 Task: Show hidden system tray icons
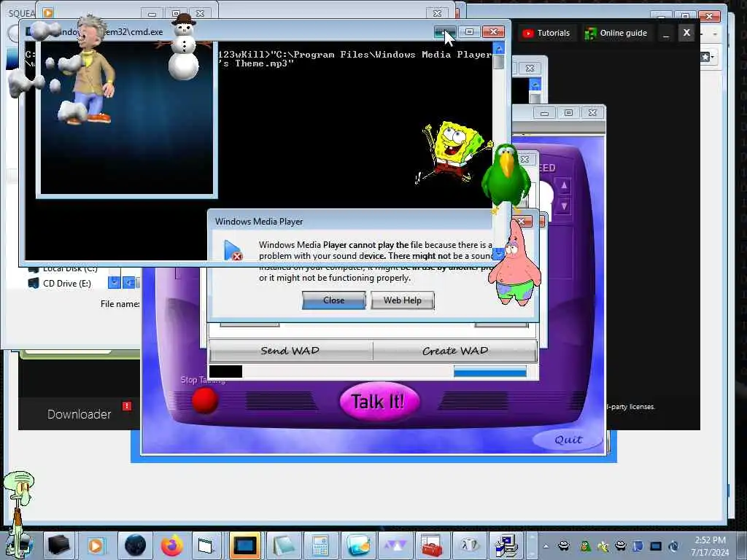546,546
